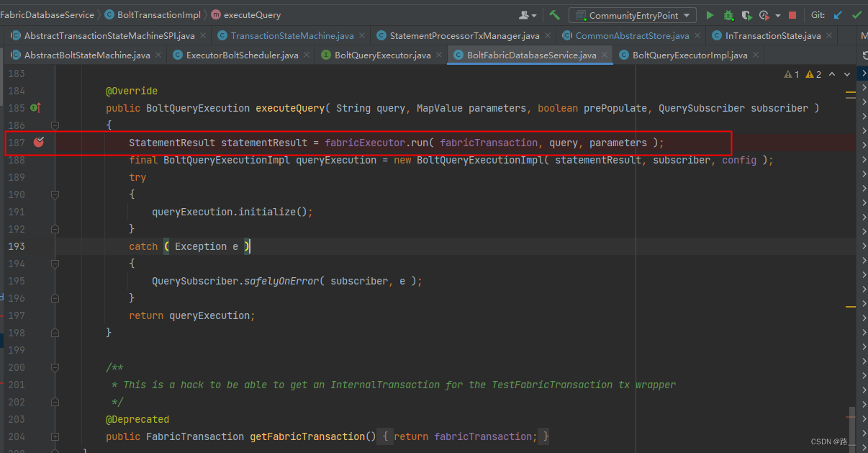868x453 pixels.
Task: Click the executeQuery method name on line 185
Action: pos(290,108)
